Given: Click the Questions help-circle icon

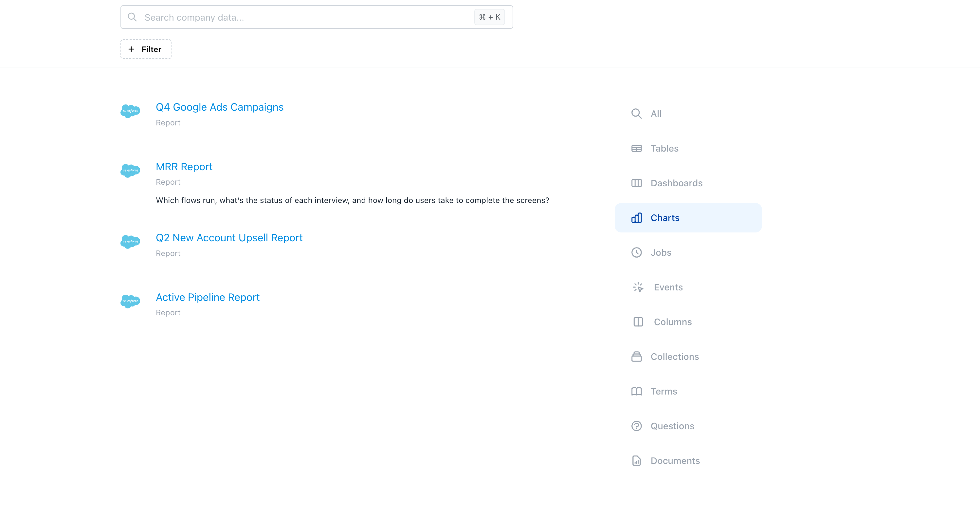Looking at the screenshot, I should click(636, 426).
